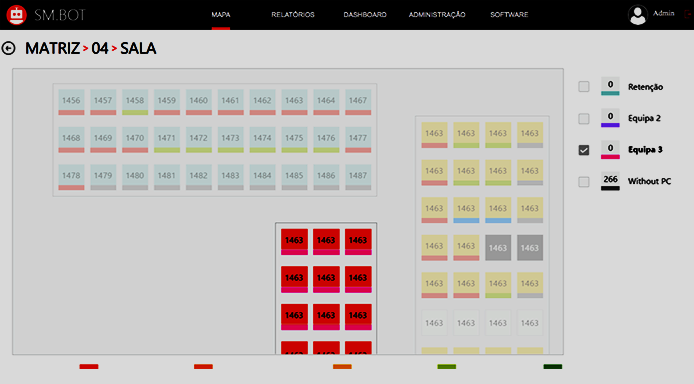
Task: Click the 04 breadcrumb link
Action: pyautogui.click(x=100, y=48)
